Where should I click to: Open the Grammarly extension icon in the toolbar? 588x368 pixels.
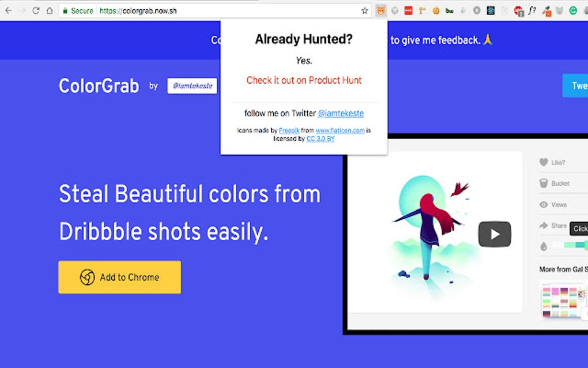[572, 10]
